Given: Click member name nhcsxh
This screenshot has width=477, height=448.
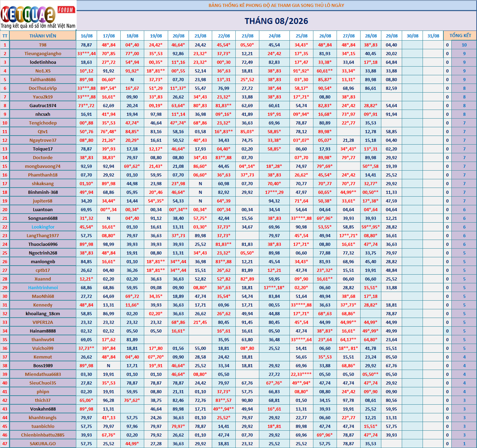Looking at the screenshot, I should click(x=43, y=114).
